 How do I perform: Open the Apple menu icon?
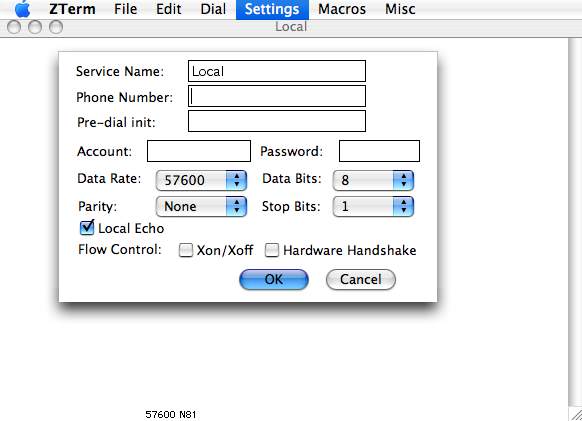click(22, 9)
